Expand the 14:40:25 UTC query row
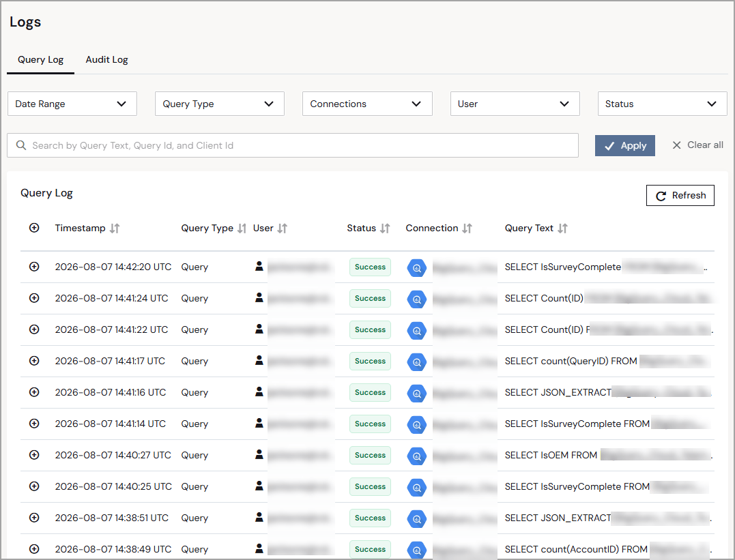735x560 pixels. (34, 486)
